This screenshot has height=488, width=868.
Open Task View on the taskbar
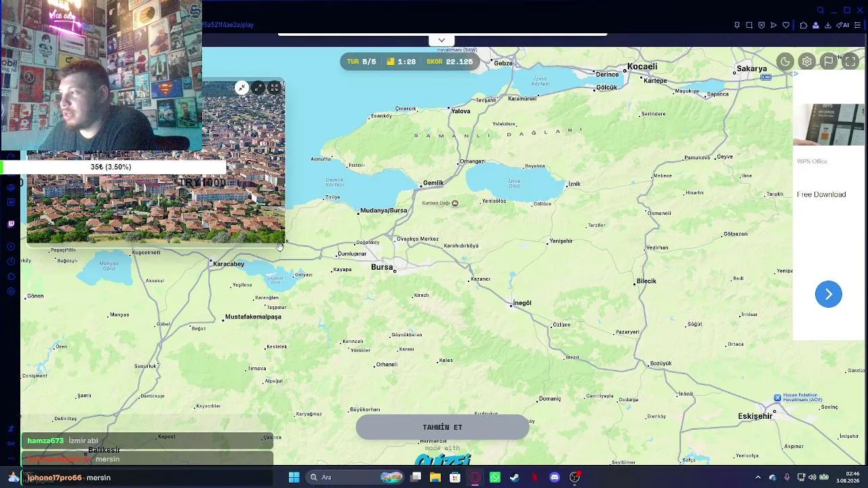pyautogui.click(x=416, y=477)
